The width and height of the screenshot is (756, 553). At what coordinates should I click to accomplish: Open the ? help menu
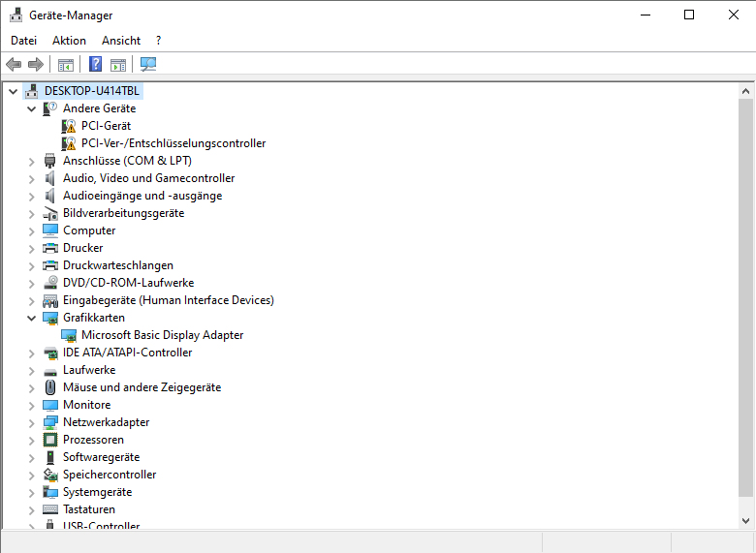(x=158, y=41)
